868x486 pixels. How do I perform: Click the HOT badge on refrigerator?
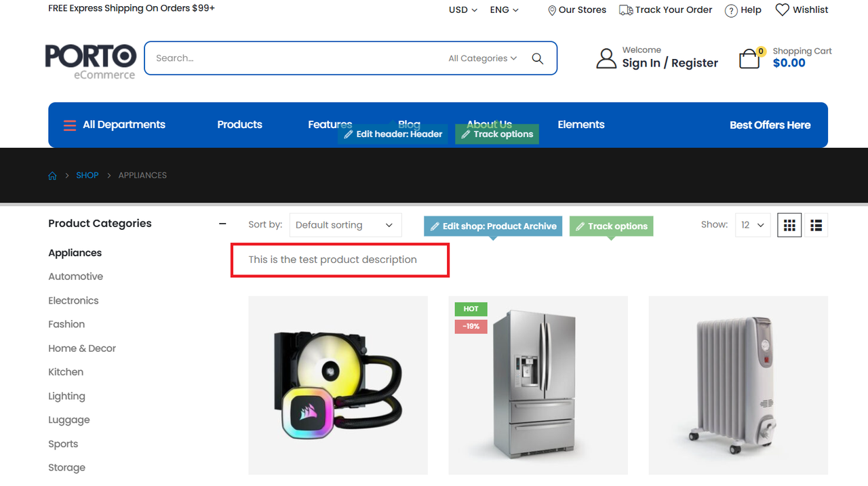click(471, 309)
